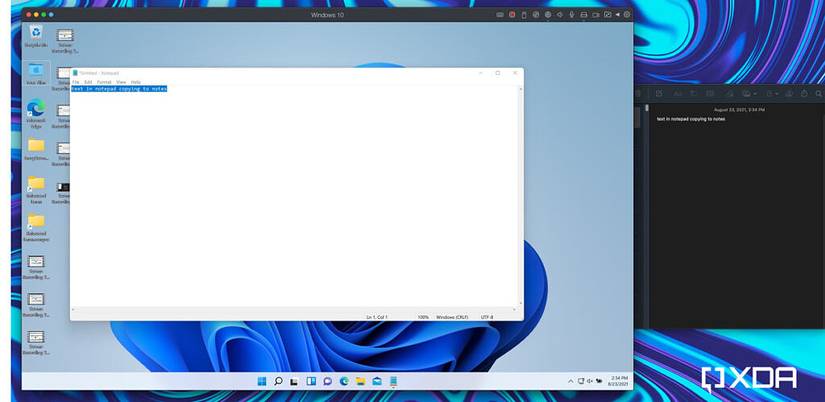The width and height of the screenshot is (825, 402).
Task: Click the Notes list scrollbar handle
Action: (x=647, y=108)
